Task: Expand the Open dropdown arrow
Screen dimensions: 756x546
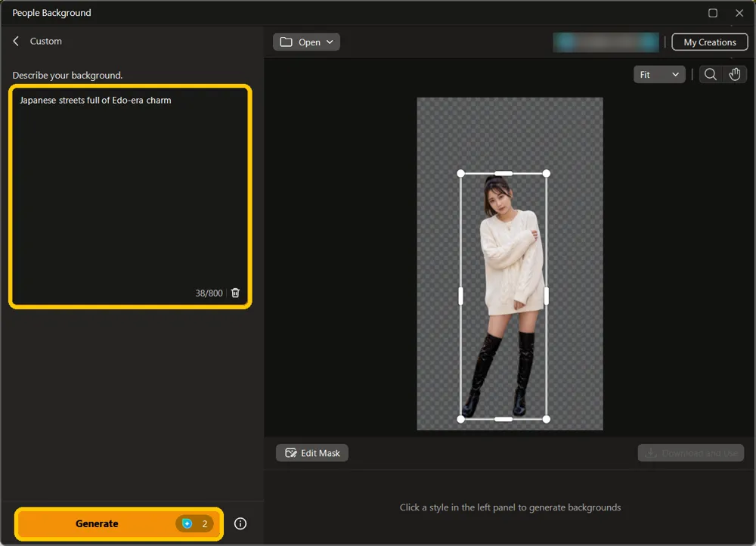Action: pyautogui.click(x=330, y=42)
